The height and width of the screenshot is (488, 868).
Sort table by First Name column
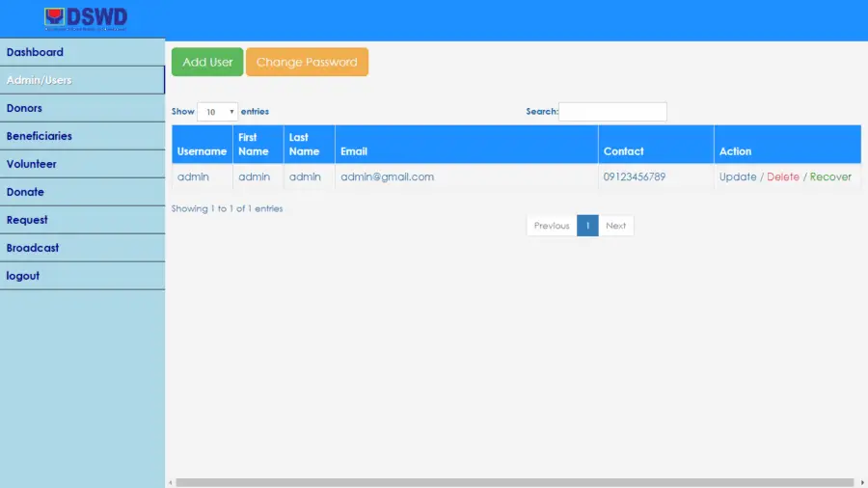pyautogui.click(x=258, y=145)
